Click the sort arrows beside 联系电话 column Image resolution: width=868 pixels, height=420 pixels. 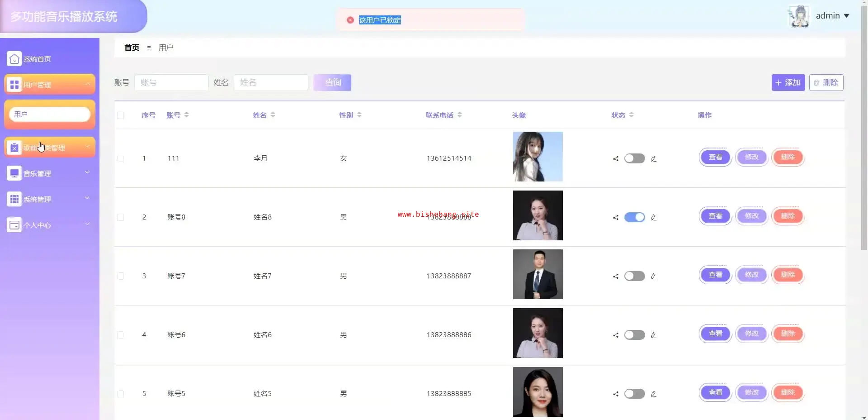pyautogui.click(x=459, y=115)
